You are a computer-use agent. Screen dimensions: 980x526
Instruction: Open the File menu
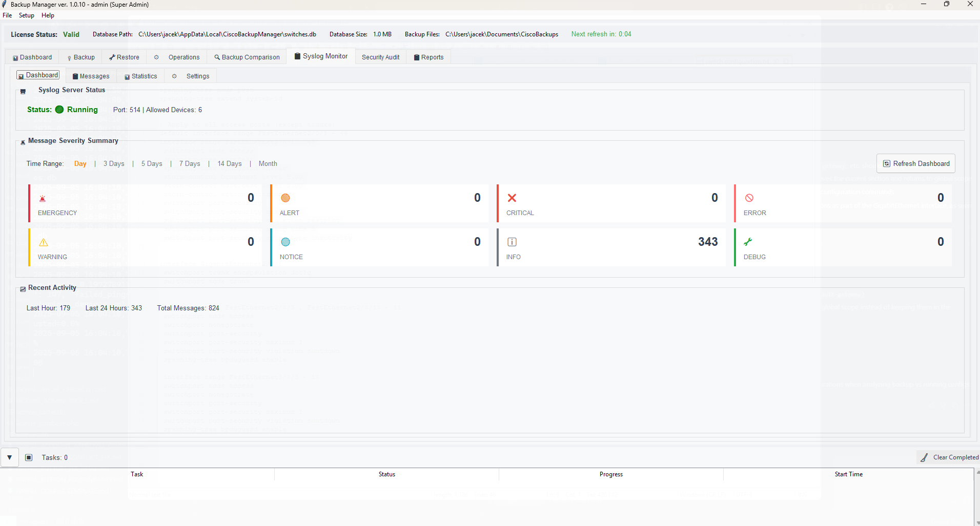tap(7, 15)
